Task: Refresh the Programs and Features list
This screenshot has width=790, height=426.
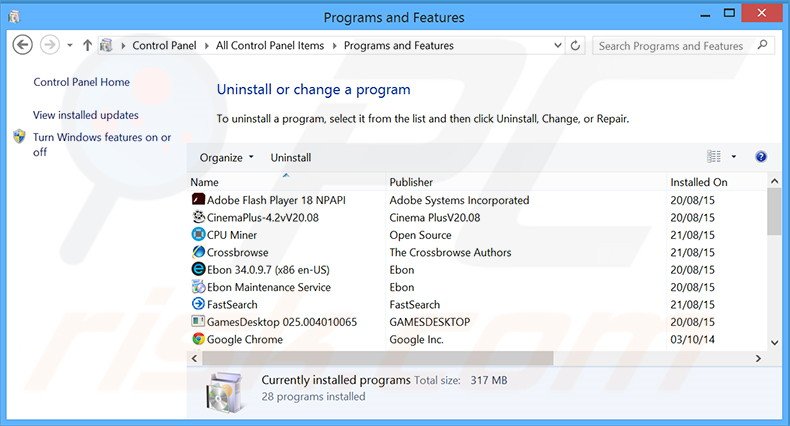Action: click(575, 45)
